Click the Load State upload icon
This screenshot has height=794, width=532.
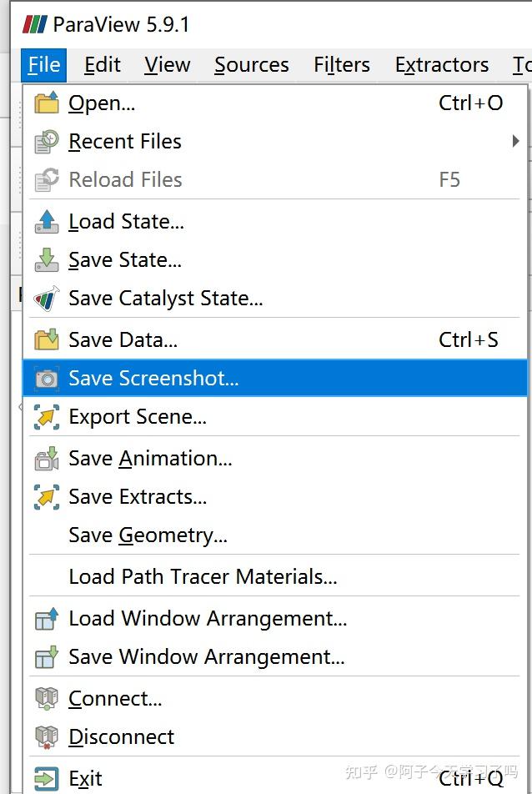(x=47, y=222)
